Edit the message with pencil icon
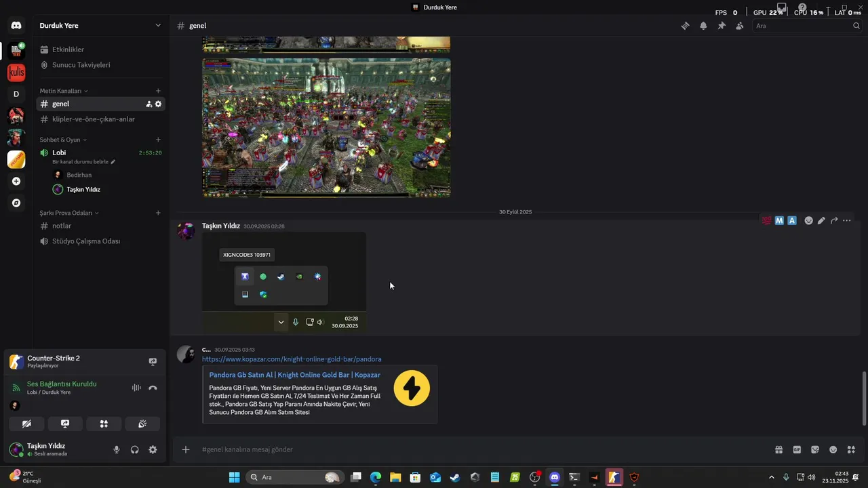The width and height of the screenshot is (868, 488). pyautogui.click(x=821, y=220)
